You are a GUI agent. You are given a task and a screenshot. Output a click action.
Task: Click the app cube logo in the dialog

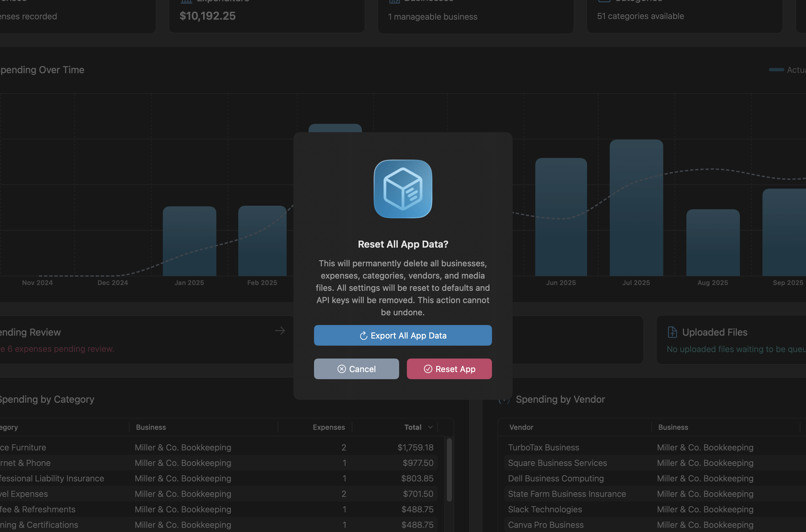coord(403,189)
